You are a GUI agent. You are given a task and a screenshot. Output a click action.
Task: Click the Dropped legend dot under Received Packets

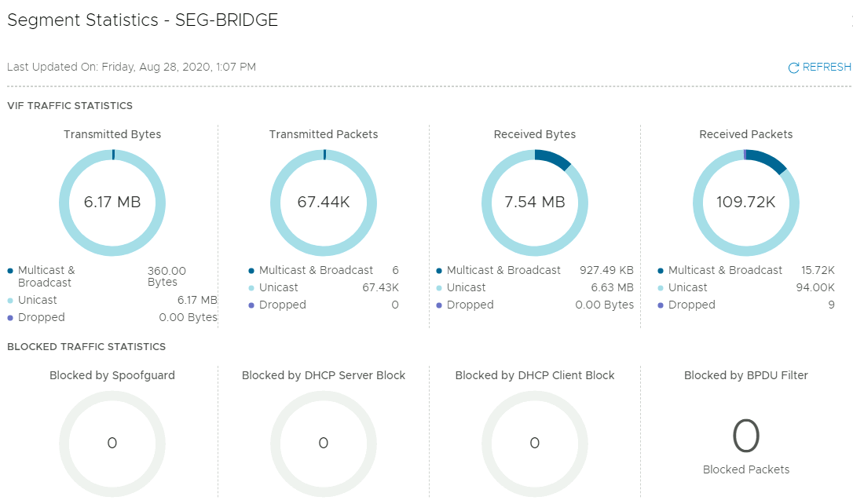click(661, 305)
